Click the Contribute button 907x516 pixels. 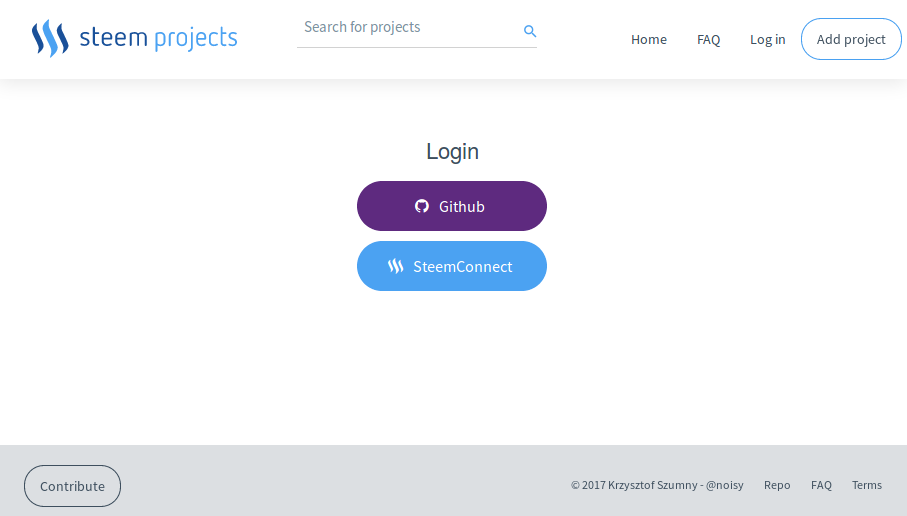[72, 486]
